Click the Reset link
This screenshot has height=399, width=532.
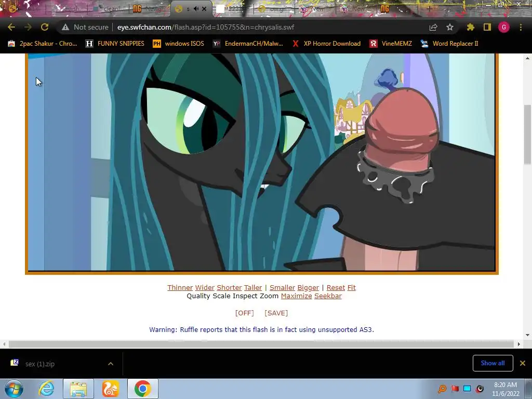[336, 288]
